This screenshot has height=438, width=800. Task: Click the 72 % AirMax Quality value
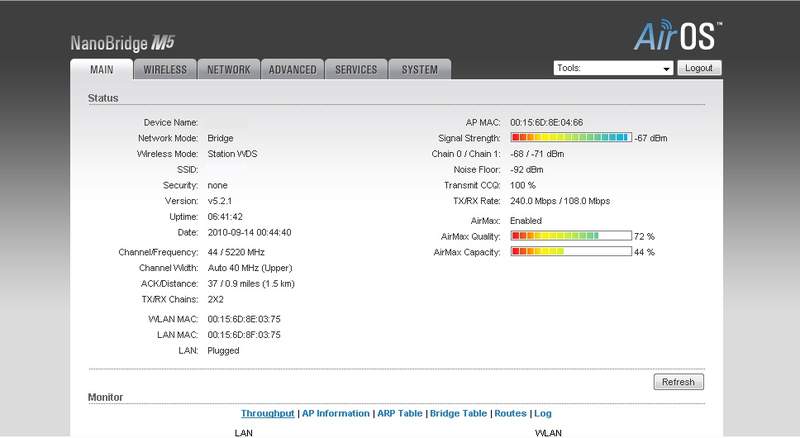click(644, 236)
